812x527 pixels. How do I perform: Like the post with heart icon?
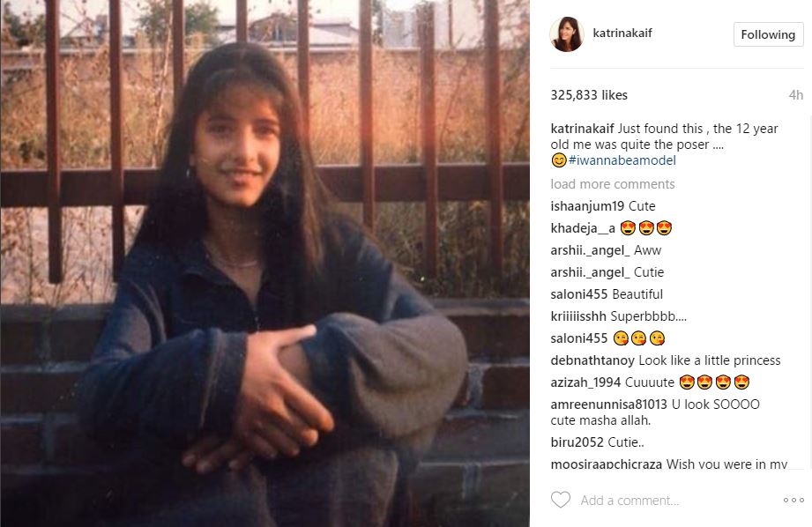pyautogui.click(x=561, y=500)
